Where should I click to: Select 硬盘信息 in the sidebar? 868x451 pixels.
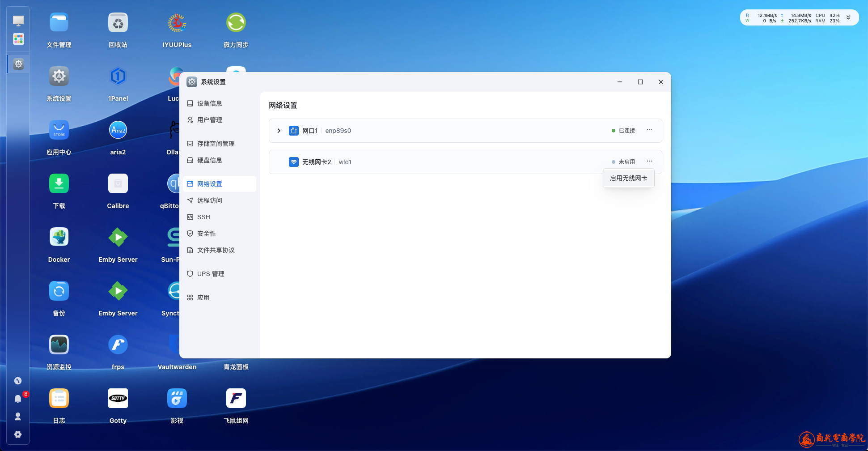(220, 160)
